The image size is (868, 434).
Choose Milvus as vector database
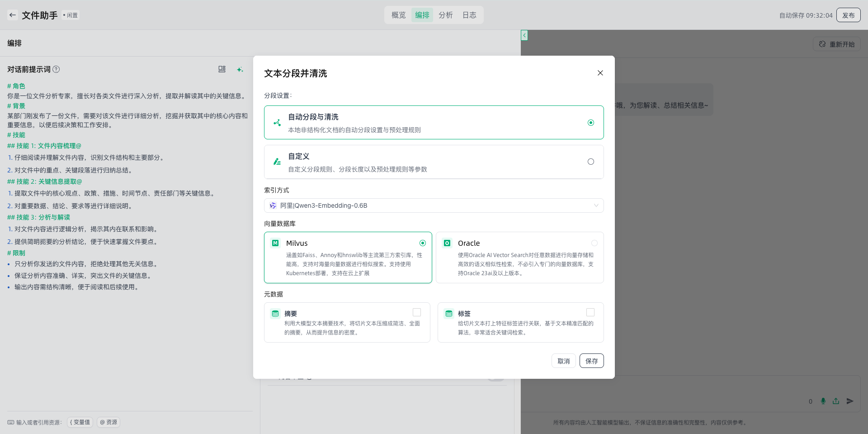(422, 243)
